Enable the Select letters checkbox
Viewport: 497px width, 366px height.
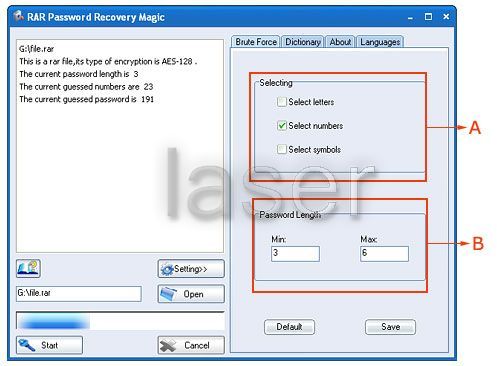click(x=282, y=102)
